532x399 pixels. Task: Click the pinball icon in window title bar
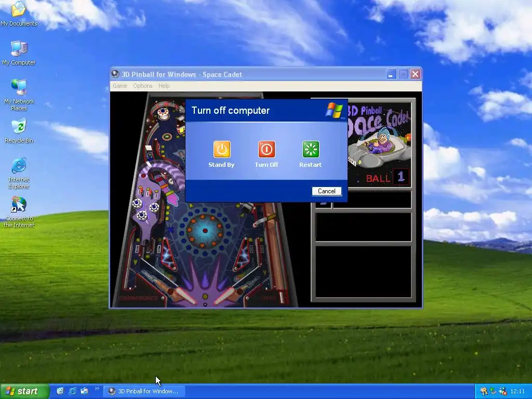[x=115, y=74]
